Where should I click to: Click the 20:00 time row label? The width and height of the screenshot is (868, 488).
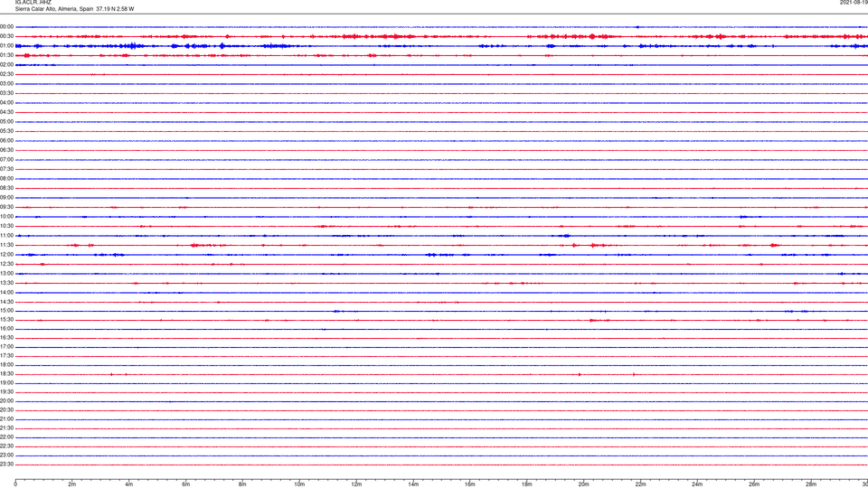(x=6, y=401)
